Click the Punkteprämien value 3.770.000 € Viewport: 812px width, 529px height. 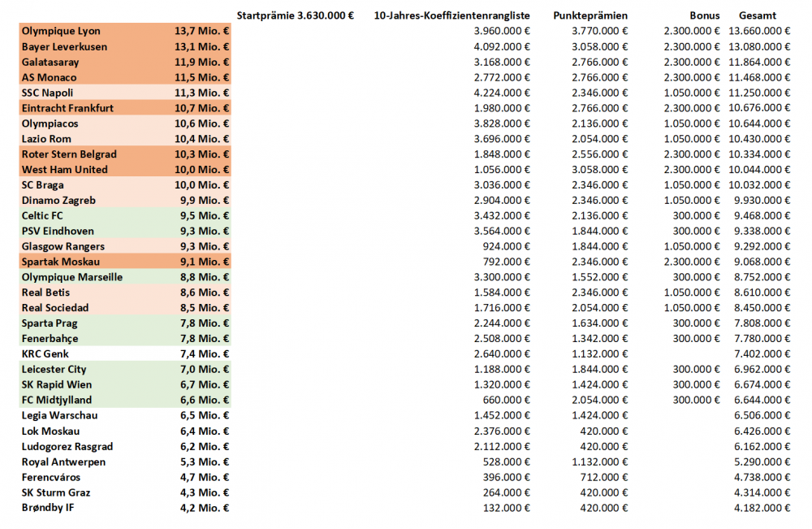600,31
